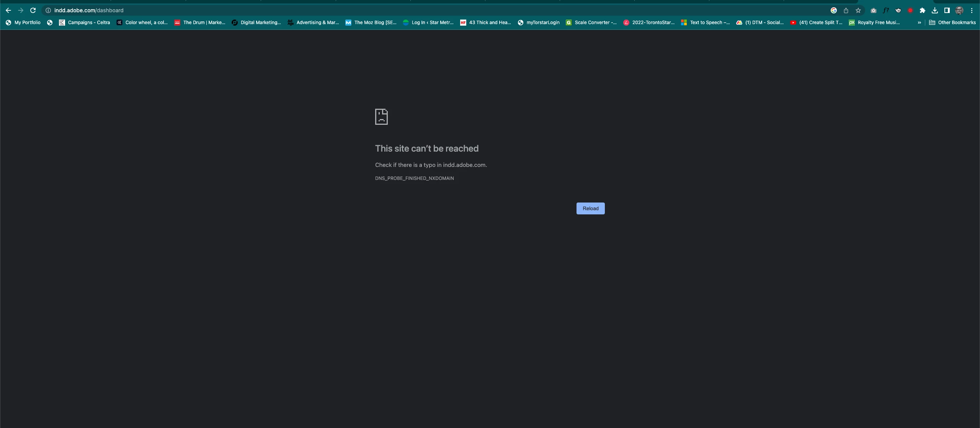Open the WhatFont f? extension
Viewport: 980px width, 428px height.
(886, 10)
